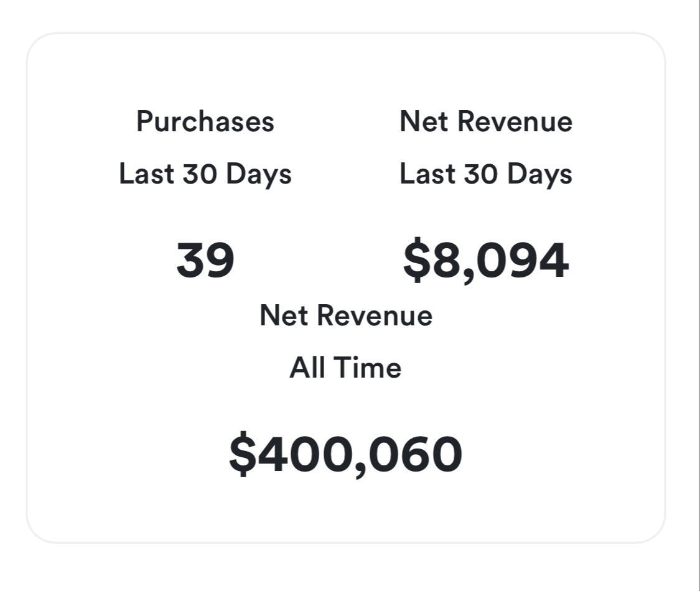Click the Purchases heading
Screen dimensions: 700x591
(x=205, y=122)
